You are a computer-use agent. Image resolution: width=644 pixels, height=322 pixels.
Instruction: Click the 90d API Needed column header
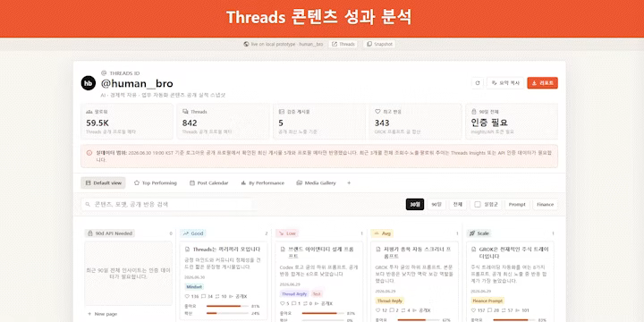(x=110, y=233)
